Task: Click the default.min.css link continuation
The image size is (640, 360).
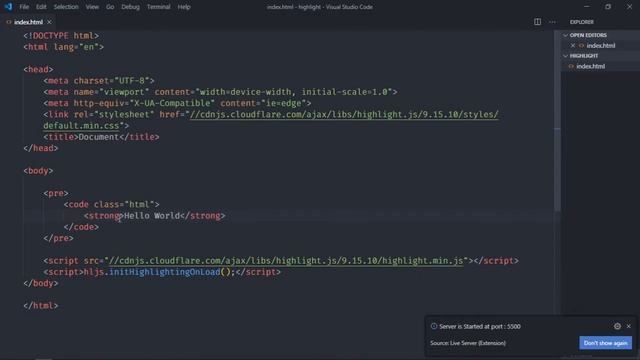Action: click(x=81, y=126)
